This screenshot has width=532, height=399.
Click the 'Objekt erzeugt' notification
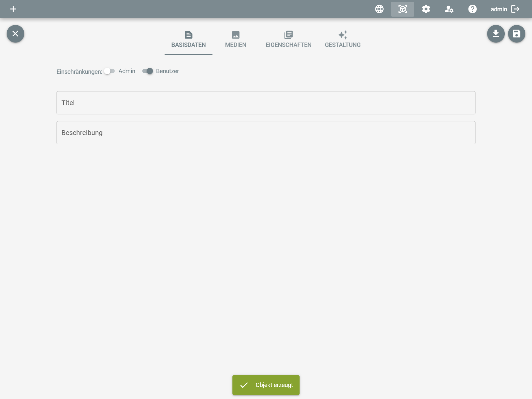(266, 385)
